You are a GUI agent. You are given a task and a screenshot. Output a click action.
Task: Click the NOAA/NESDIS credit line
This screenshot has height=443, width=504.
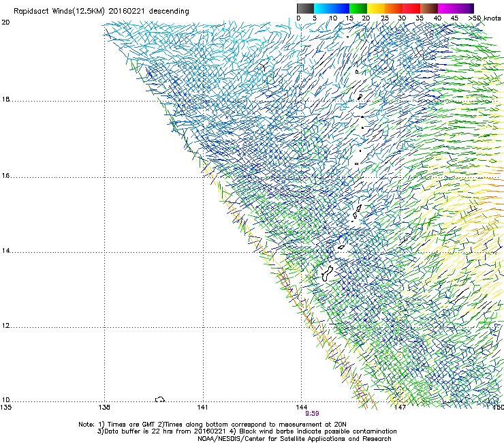coord(294,439)
